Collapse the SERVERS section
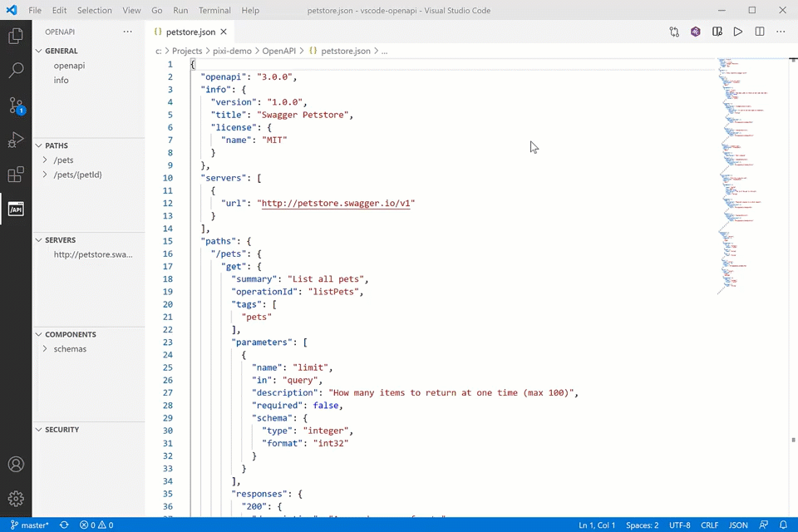The image size is (798, 532). click(39, 239)
